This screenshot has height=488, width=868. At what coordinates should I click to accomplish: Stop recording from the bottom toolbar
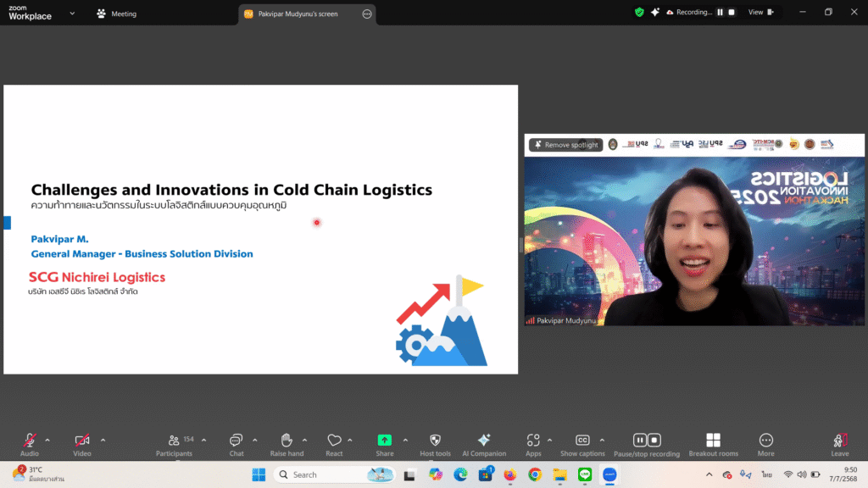pos(654,440)
